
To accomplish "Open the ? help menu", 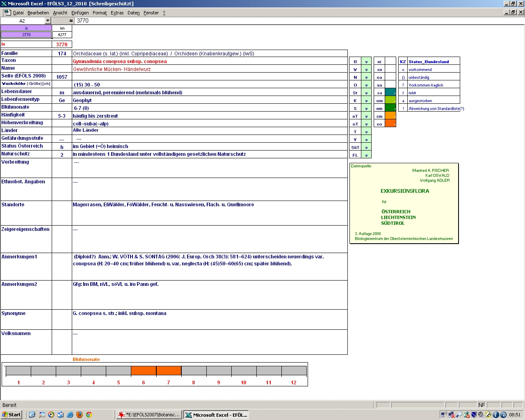I will [164, 13].
